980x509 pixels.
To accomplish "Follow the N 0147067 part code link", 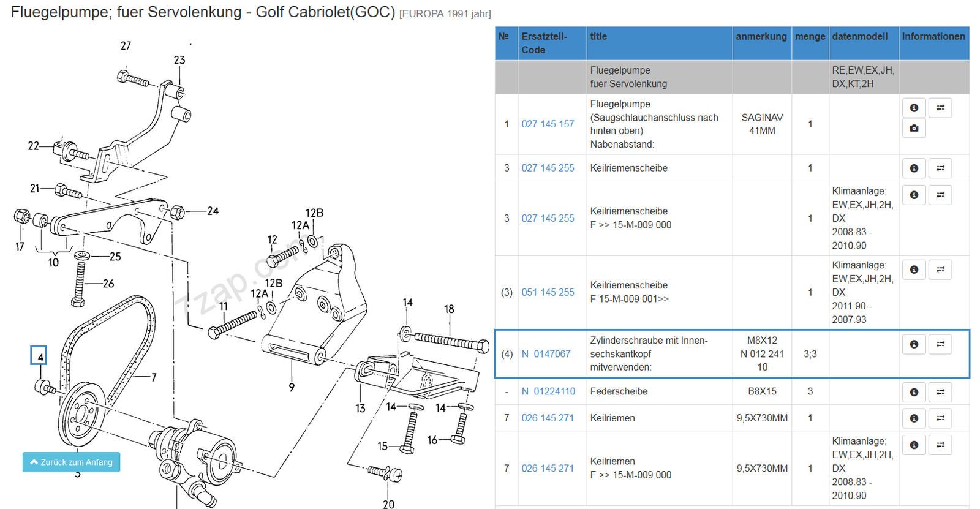I will pos(546,354).
